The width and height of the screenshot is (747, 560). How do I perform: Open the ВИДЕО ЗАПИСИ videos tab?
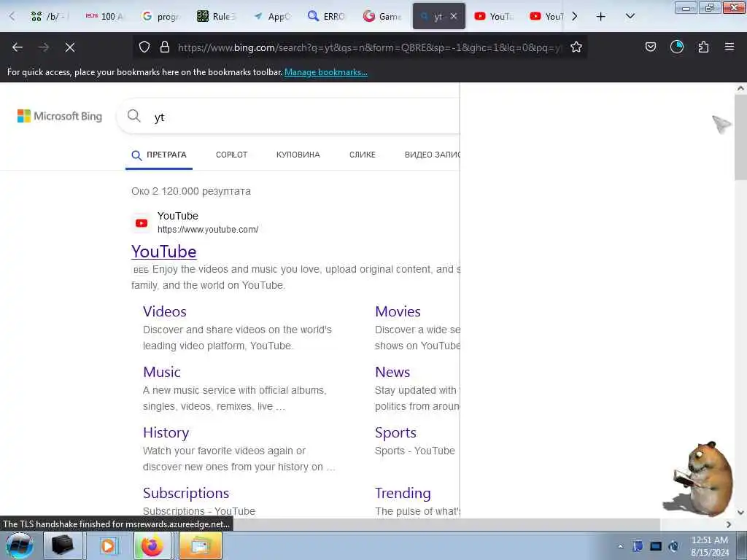[x=432, y=155]
